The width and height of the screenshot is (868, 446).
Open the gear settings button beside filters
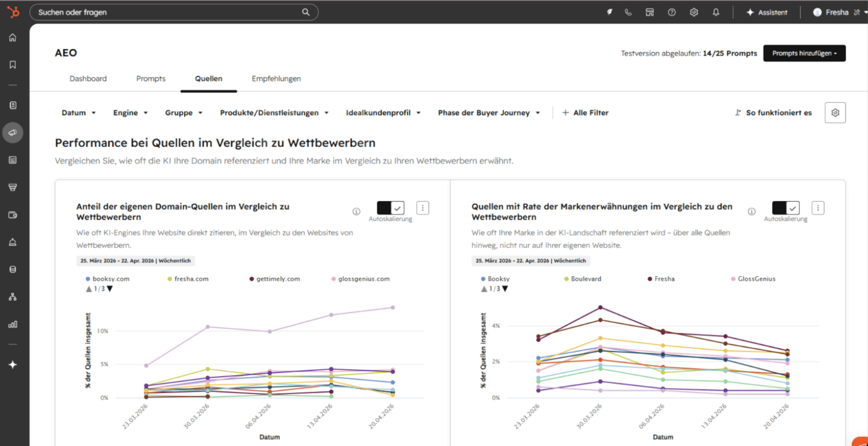(835, 113)
